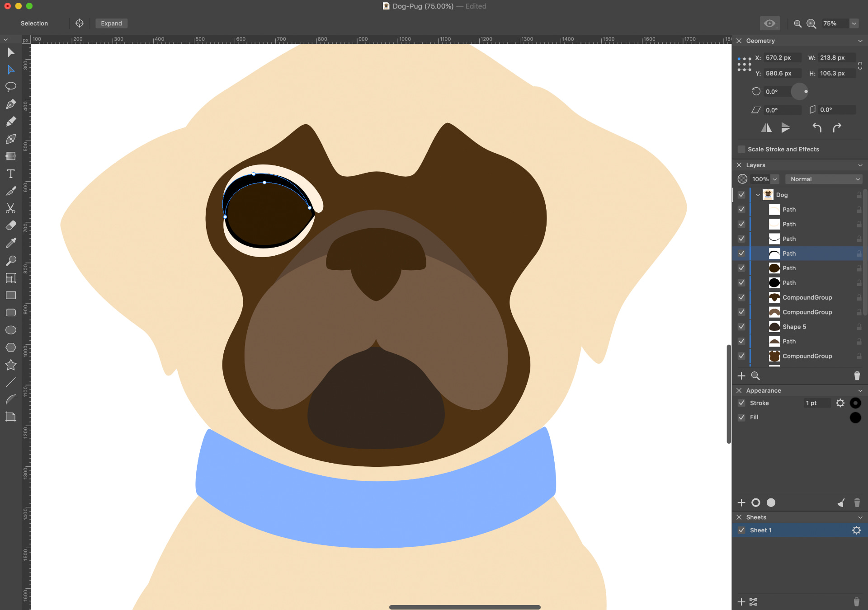
Task: Enable Scale Stroke and Effects checkbox
Action: click(x=741, y=149)
